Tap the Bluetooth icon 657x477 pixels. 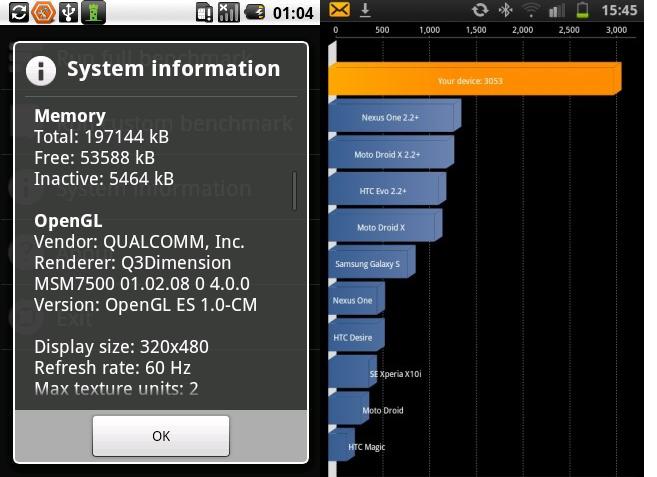coord(506,10)
